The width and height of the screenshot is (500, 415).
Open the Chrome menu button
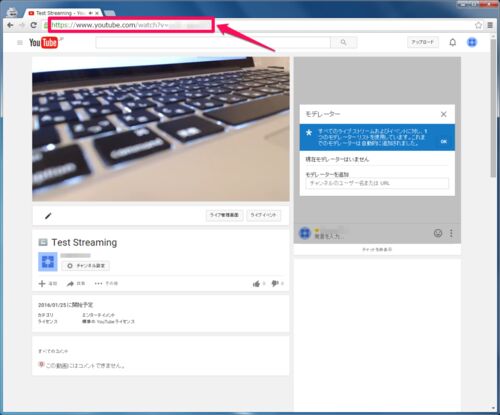[x=490, y=25]
